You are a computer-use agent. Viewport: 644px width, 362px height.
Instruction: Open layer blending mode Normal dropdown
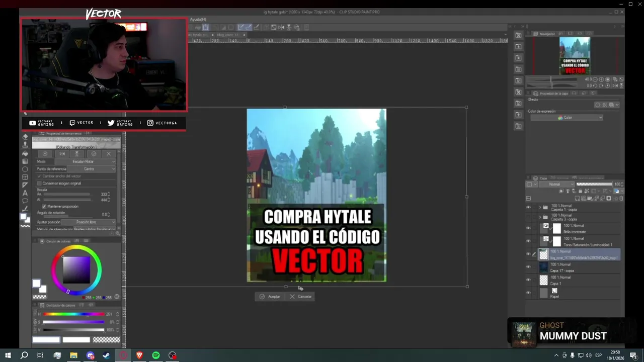point(556,184)
